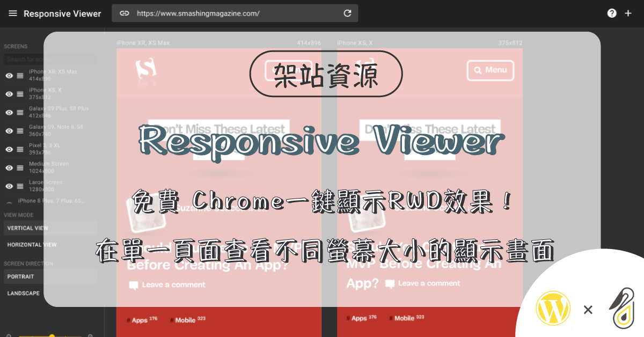Screen dimensions: 644x337
Task: Open the Menu button in iPhone XS preview
Action: tap(490, 70)
